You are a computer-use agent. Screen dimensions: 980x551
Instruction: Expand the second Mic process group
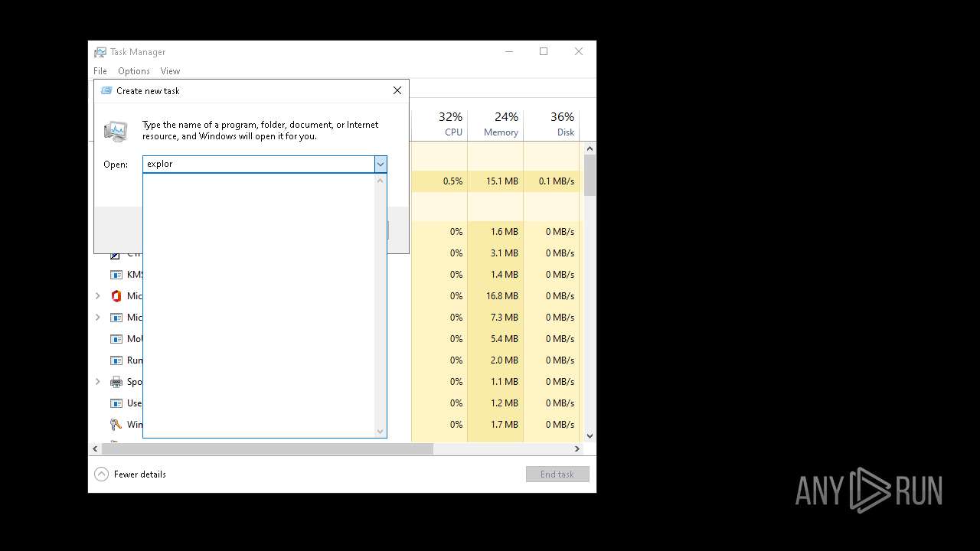click(x=97, y=317)
